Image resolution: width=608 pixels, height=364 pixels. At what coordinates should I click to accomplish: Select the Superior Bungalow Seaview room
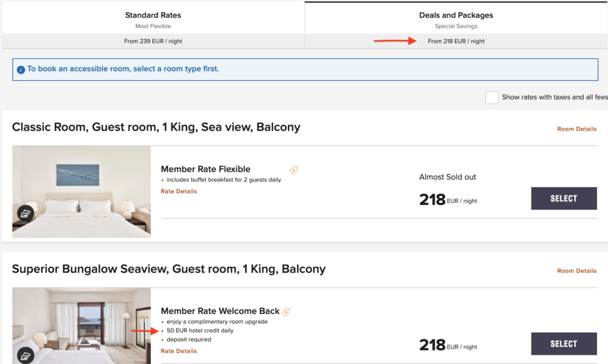pyautogui.click(x=563, y=343)
